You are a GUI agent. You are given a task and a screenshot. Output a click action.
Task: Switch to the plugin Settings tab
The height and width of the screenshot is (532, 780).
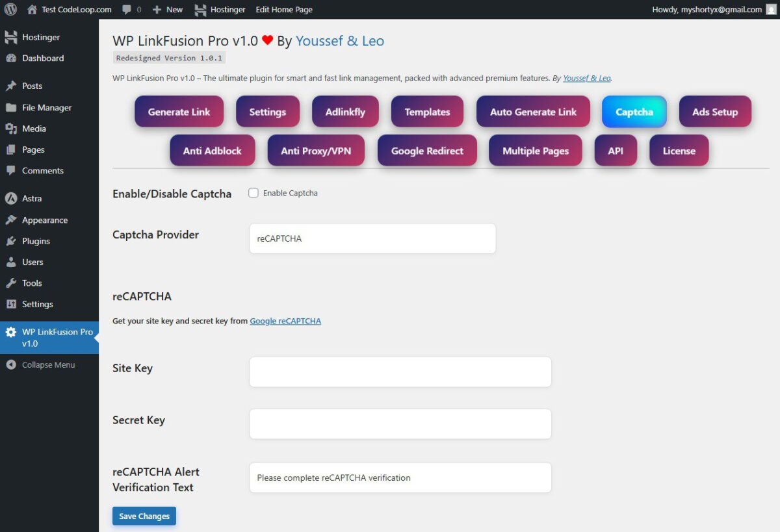pos(268,112)
